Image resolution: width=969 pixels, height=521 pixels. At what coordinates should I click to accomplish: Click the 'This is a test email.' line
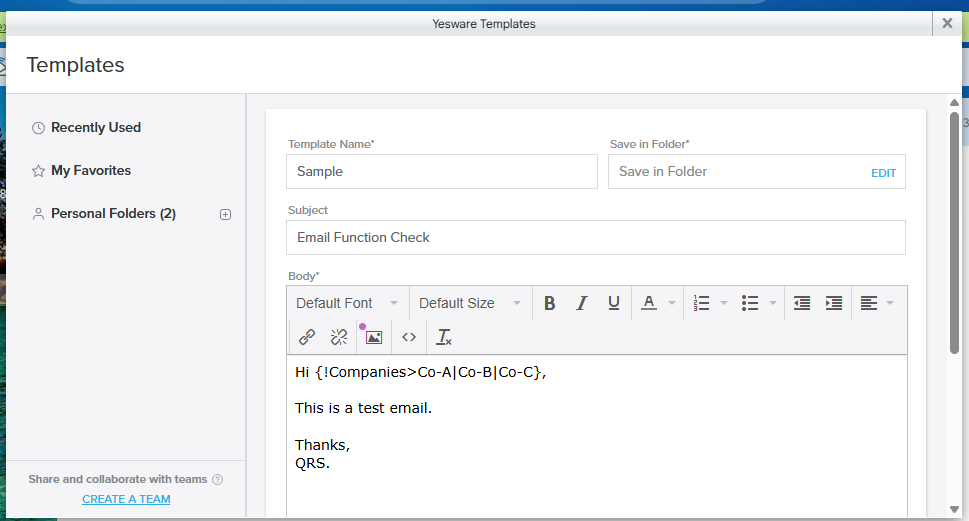363,409
